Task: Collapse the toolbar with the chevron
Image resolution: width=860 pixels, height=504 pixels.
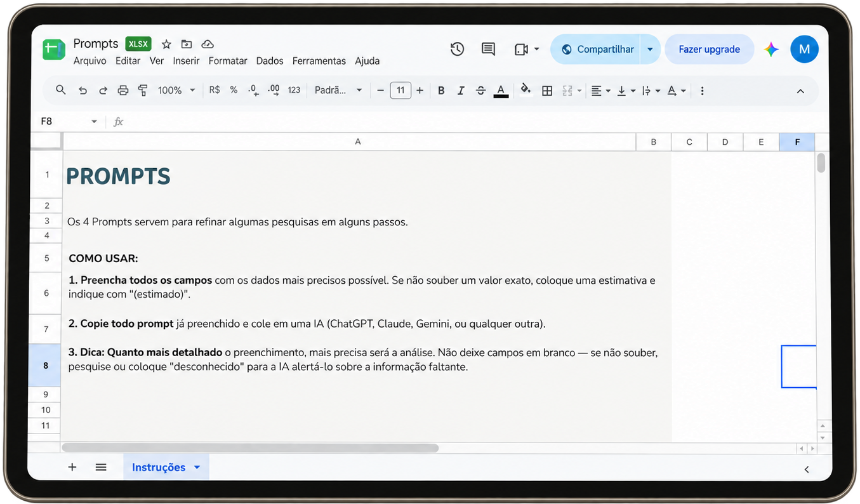Action: tap(800, 91)
